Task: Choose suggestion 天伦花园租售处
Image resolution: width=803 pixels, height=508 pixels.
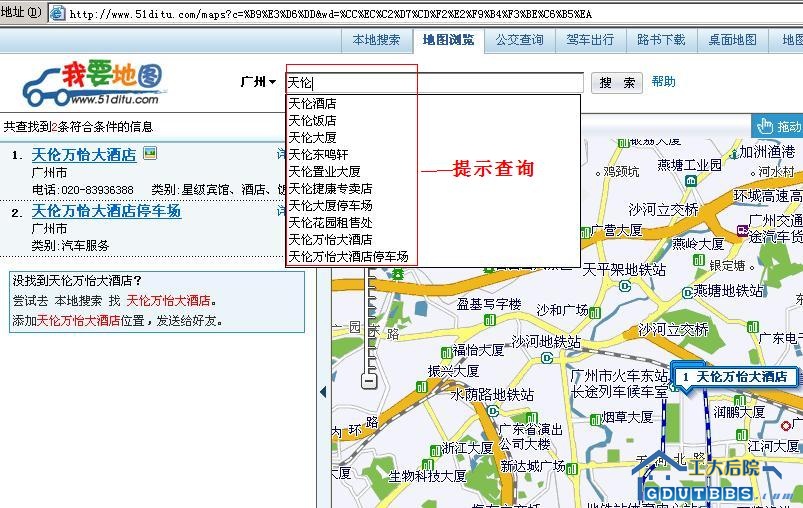Action: 330,222
